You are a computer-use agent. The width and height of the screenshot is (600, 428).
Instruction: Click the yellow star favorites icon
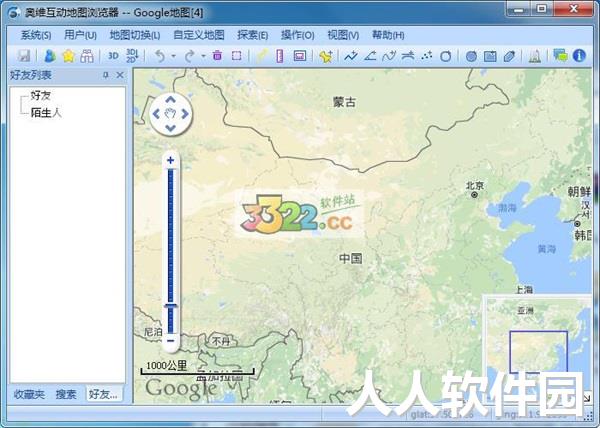pos(68,56)
